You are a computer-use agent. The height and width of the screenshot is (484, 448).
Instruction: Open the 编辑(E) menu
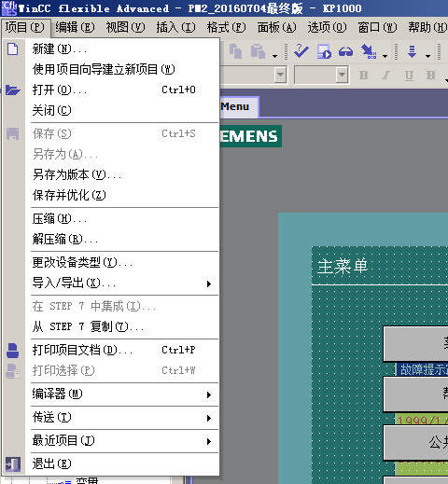[x=75, y=27]
